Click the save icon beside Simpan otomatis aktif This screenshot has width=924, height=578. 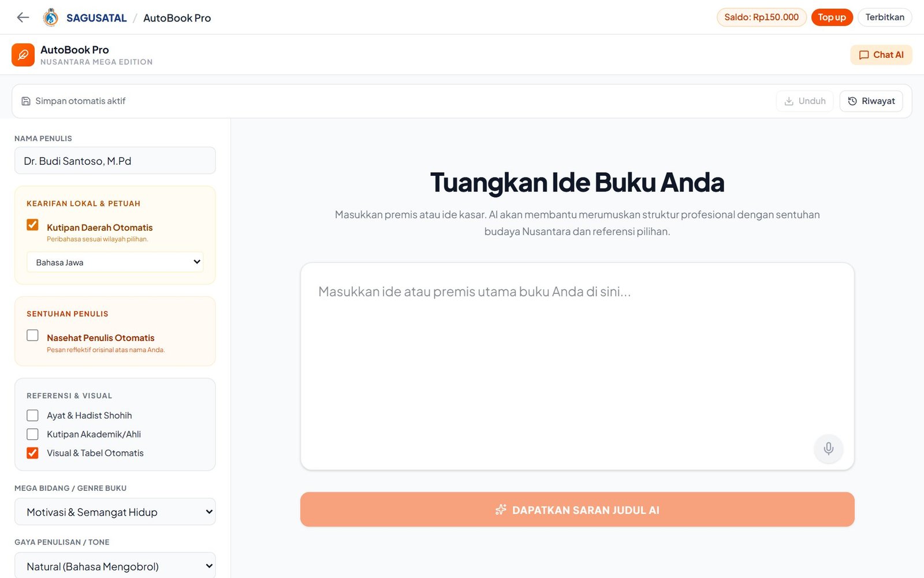26,101
